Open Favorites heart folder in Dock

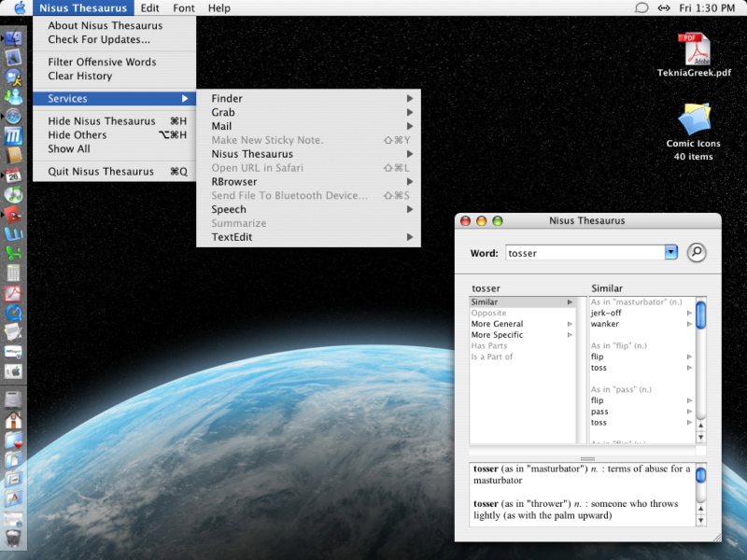13,440
